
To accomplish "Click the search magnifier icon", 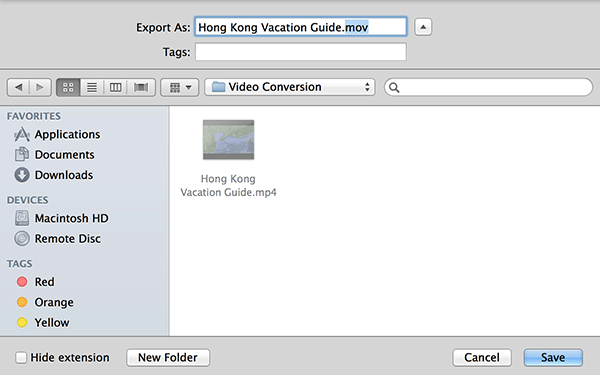I will (x=394, y=88).
